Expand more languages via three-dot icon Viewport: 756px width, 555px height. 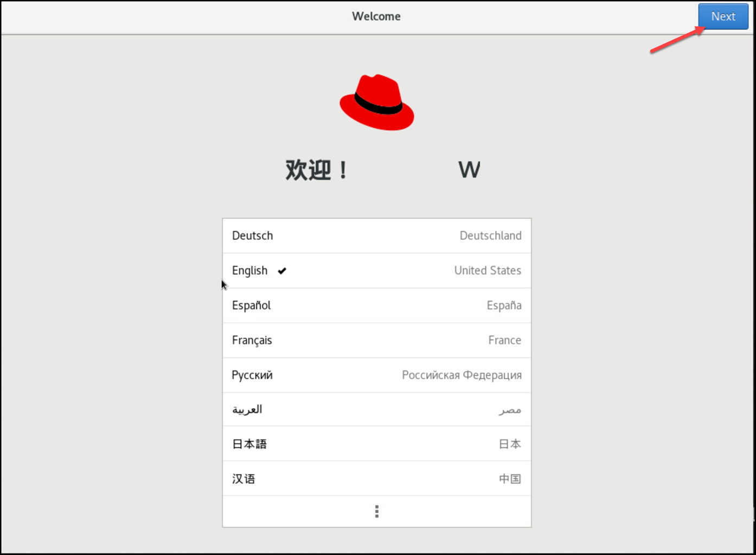[377, 512]
